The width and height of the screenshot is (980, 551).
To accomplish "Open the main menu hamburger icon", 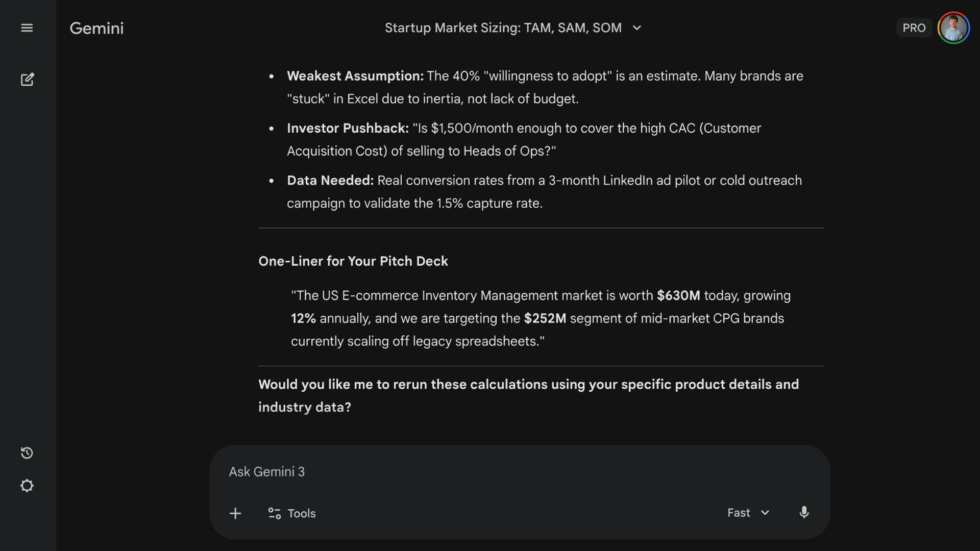I will pyautogui.click(x=27, y=28).
